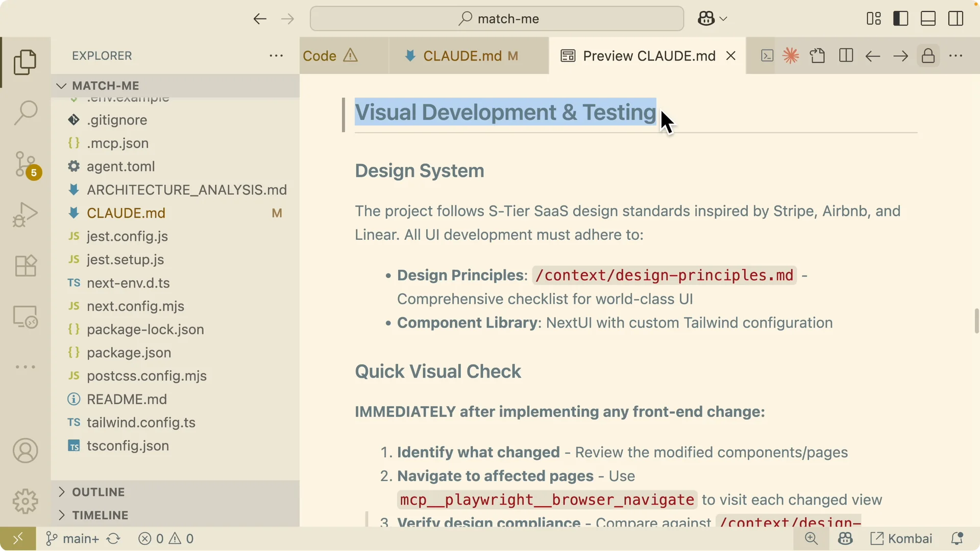Open Customize Layout options
Image resolution: width=980 pixels, height=551 pixels.
click(873, 19)
